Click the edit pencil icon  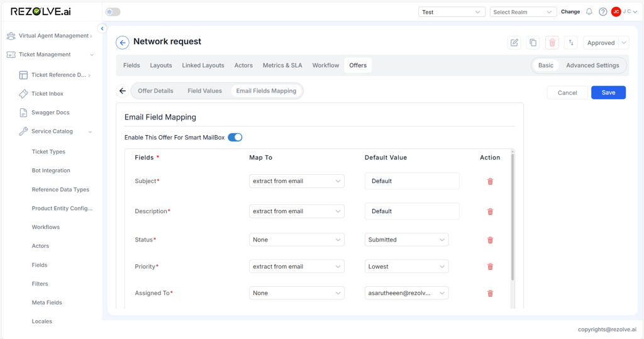click(x=514, y=43)
